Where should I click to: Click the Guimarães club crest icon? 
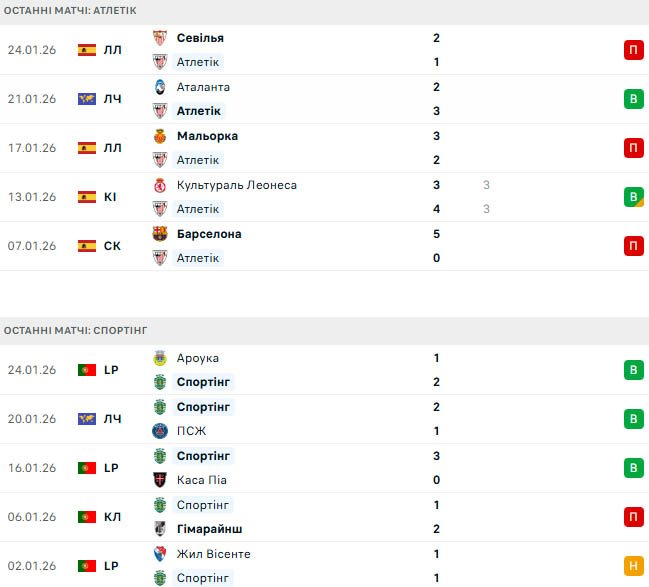(159, 529)
